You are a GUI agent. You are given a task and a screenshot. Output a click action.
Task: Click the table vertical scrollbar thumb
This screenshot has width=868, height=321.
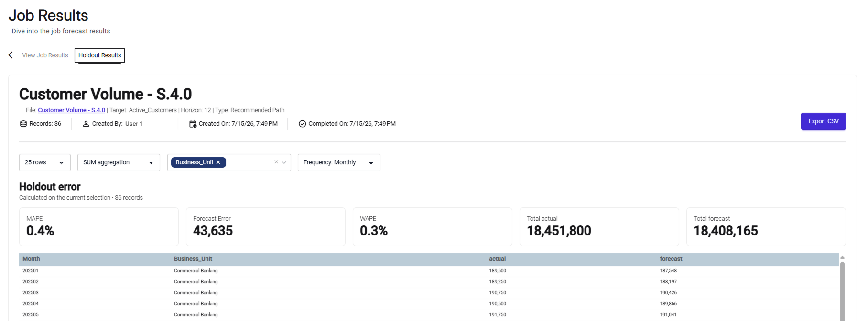point(842,291)
